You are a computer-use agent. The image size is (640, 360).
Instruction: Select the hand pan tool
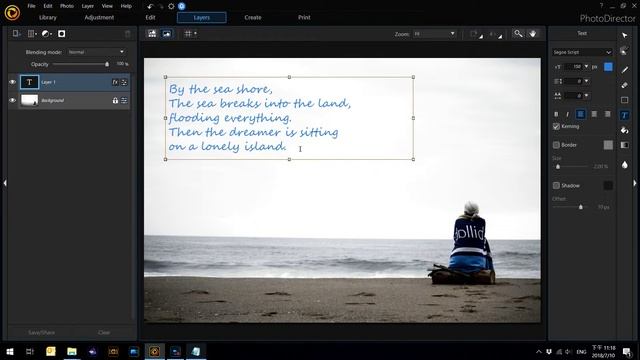[x=533, y=34]
